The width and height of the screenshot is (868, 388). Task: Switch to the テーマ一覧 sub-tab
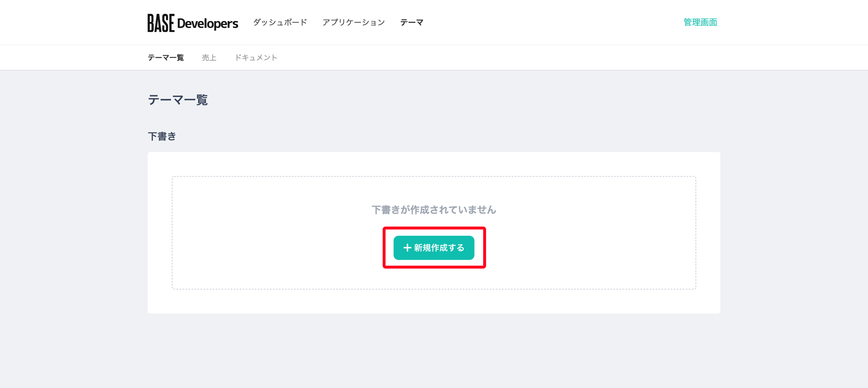166,58
